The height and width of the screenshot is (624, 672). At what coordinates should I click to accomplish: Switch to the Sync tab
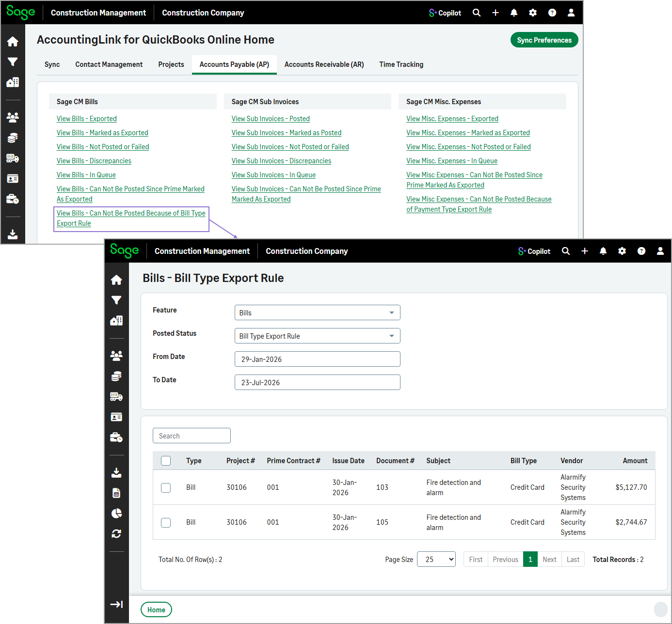52,64
